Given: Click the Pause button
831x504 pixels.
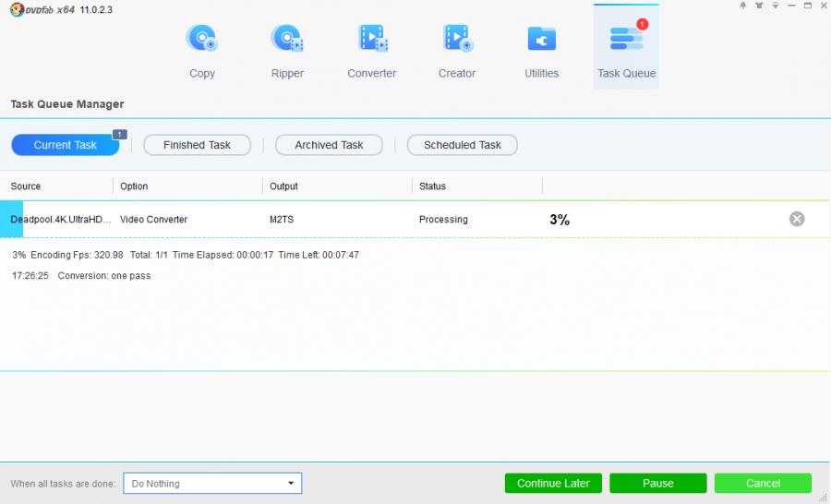Looking at the screenshot, I should click(x=658, y=484).
